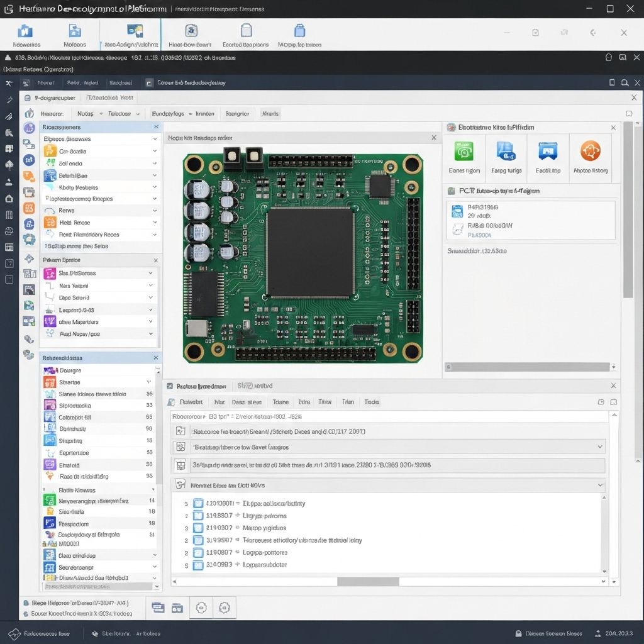Click the PCB board preview image
The image size is (644, 644).
[x=303, y=258]
